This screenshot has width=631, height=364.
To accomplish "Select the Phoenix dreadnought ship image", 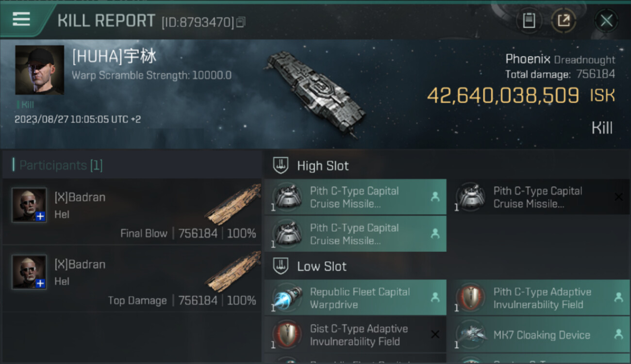I will [314, 93].
